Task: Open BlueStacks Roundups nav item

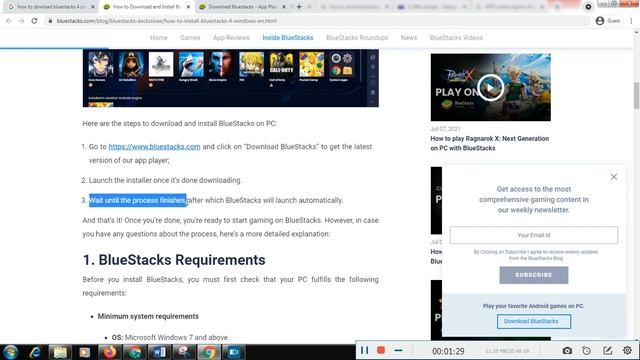Action: click(x=357, y=38)
